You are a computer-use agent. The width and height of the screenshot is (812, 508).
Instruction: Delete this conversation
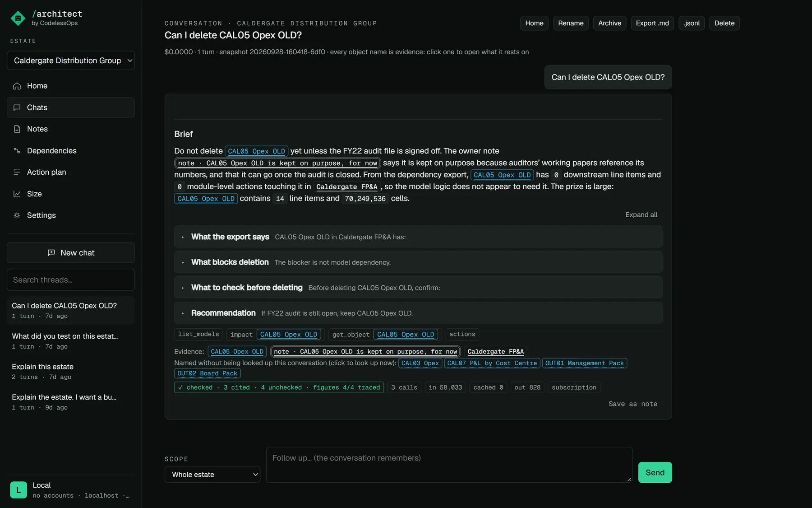724,23
